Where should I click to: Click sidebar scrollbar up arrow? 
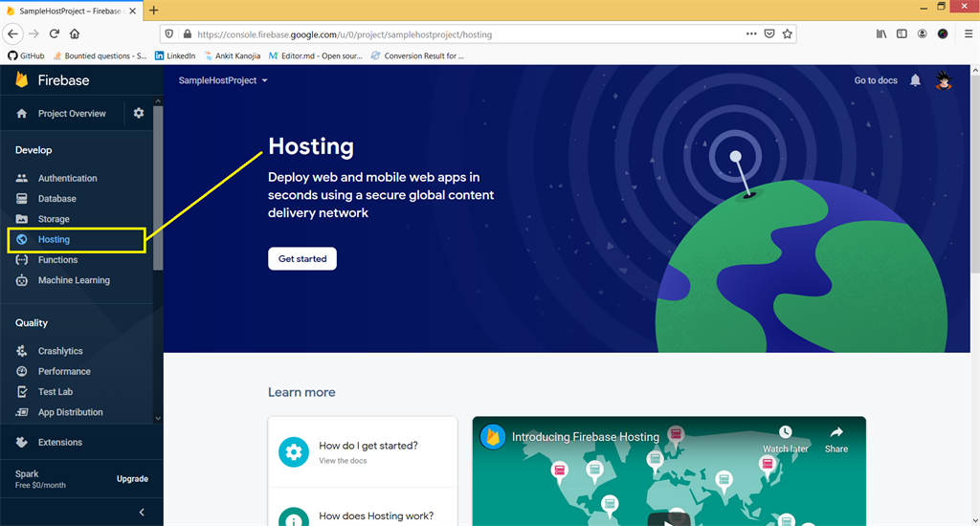pos(158,101)
